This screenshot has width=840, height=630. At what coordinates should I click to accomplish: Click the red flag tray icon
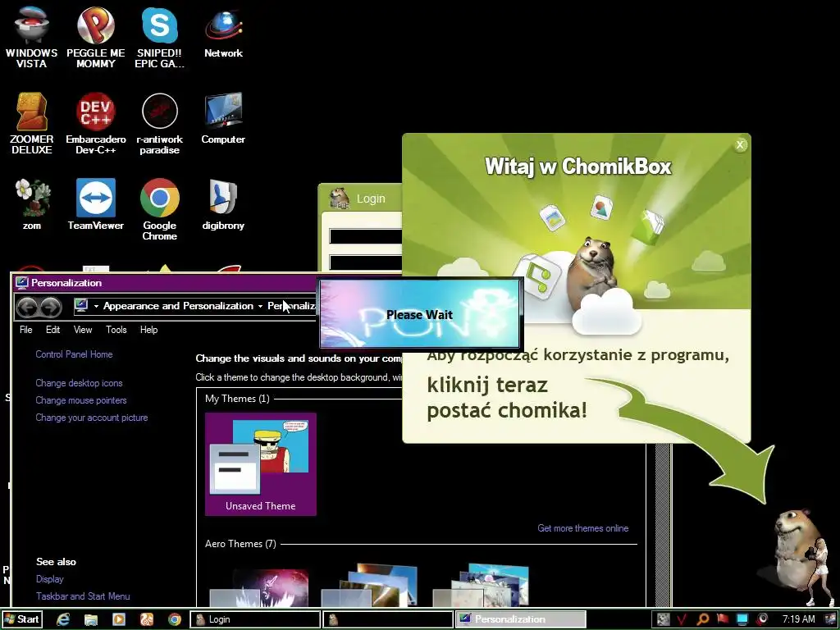[x=723, y=619]
